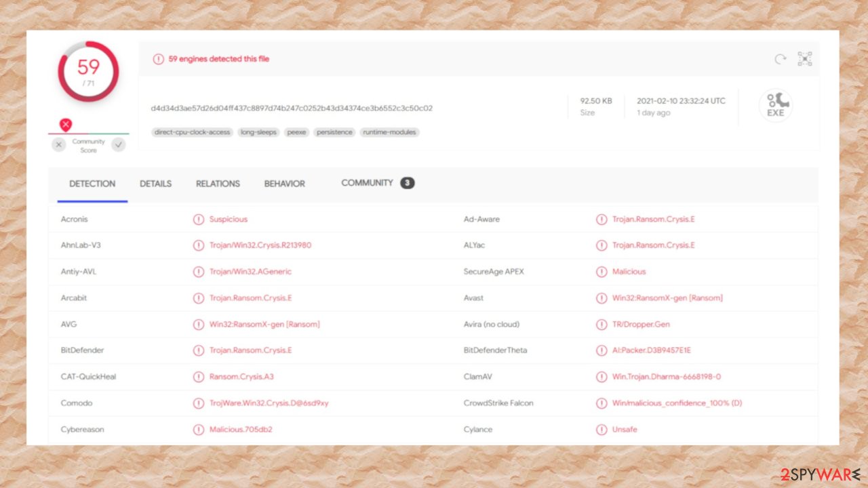Click the red community score marker

coord(65,125)
